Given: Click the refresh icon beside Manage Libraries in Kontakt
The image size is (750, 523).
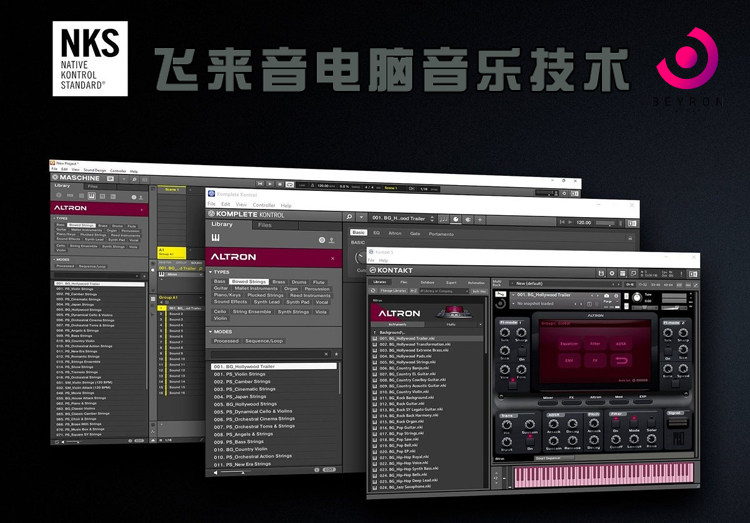Looking at the screenshot, I should tap(374, 290).
